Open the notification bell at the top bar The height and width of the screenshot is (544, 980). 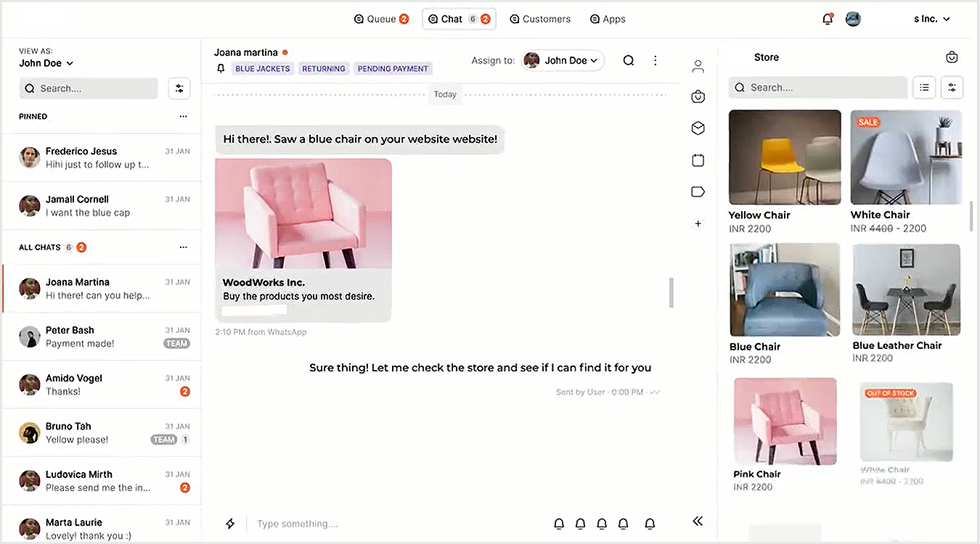(828, 19)
